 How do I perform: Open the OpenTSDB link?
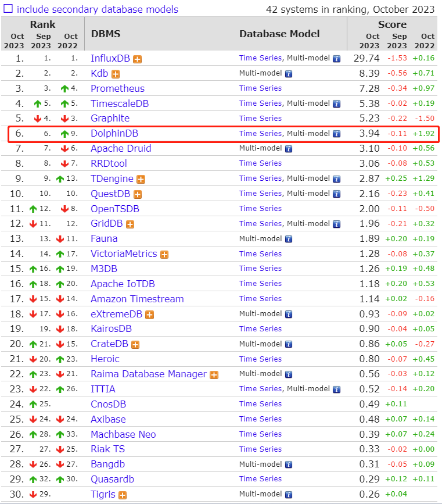114,209
